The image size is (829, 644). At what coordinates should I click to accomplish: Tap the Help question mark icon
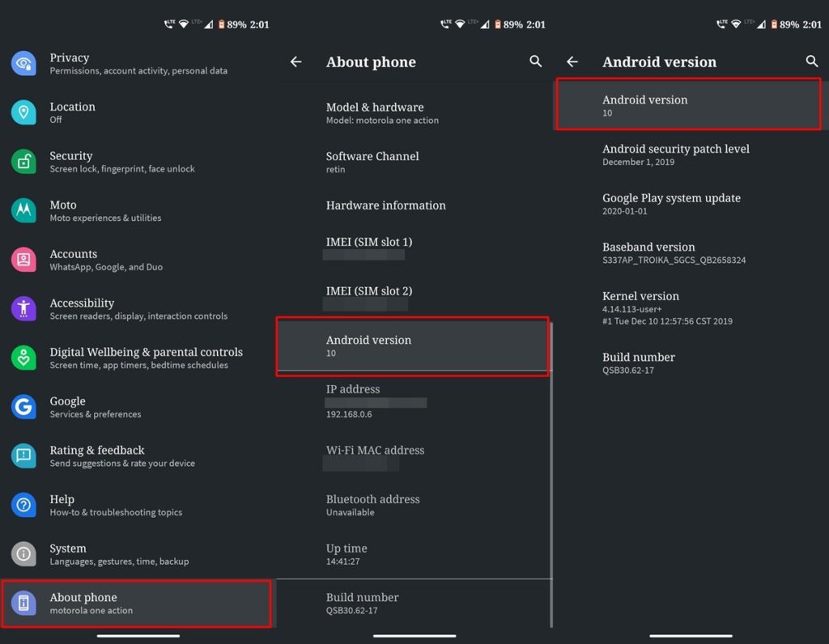click(23, 505)
